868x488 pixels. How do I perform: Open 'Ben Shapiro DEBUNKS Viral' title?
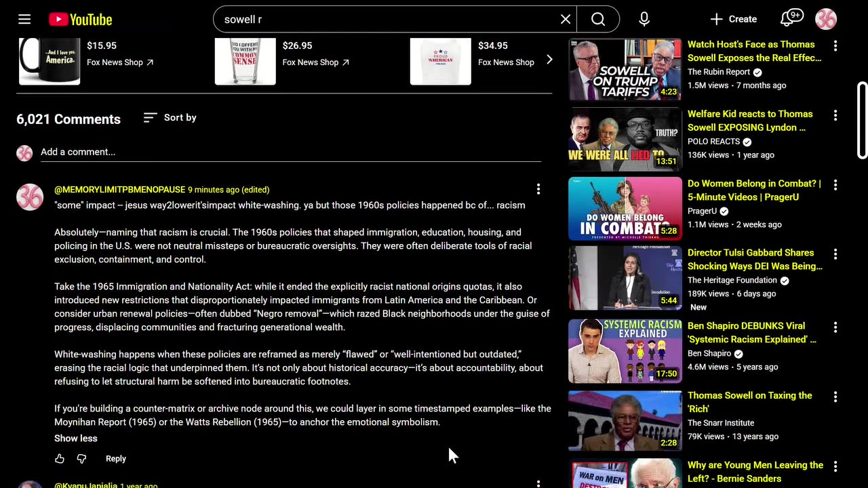(752, 333)
